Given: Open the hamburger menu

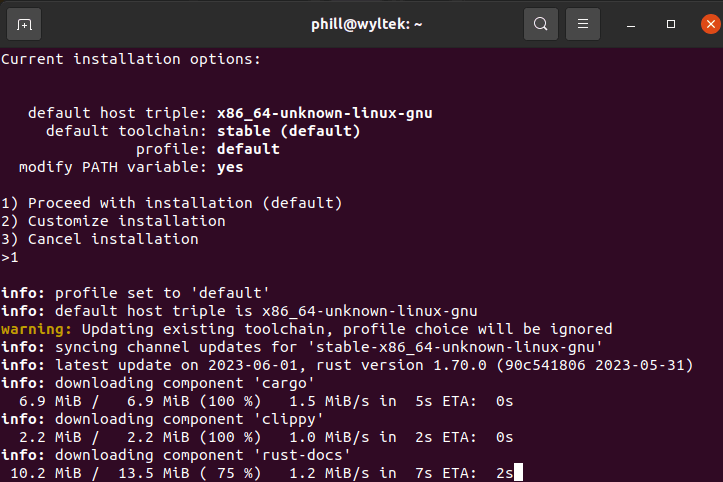Looking at the screenshot, I should click(584, 24).
